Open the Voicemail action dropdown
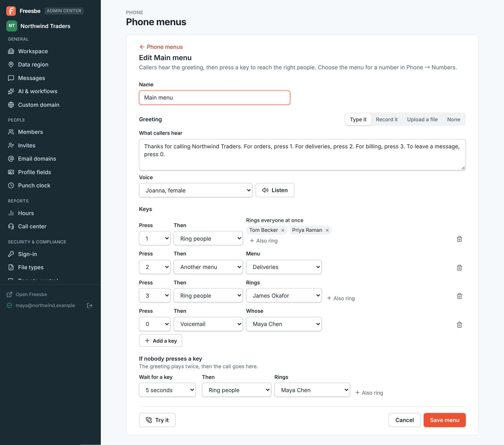Viewport: 504px width, 445px height. pos(208,324)
